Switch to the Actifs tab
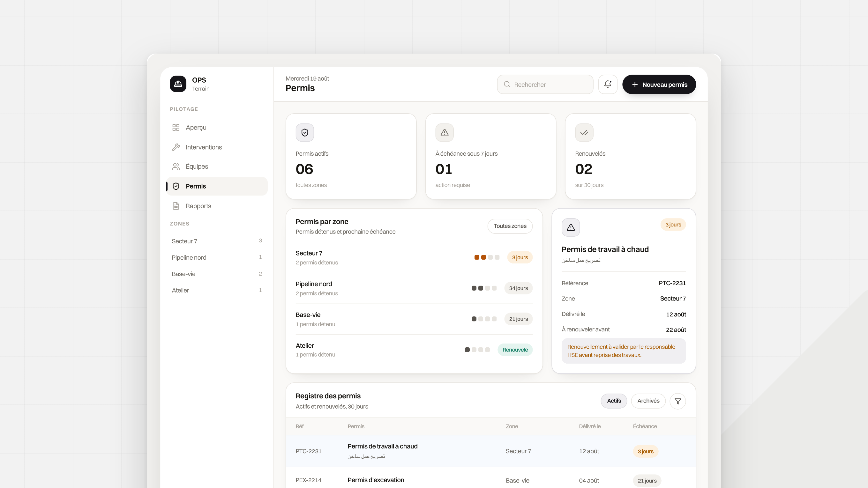Image resolution: width=868 pixels, height=488 pixels. click(614, 401)
